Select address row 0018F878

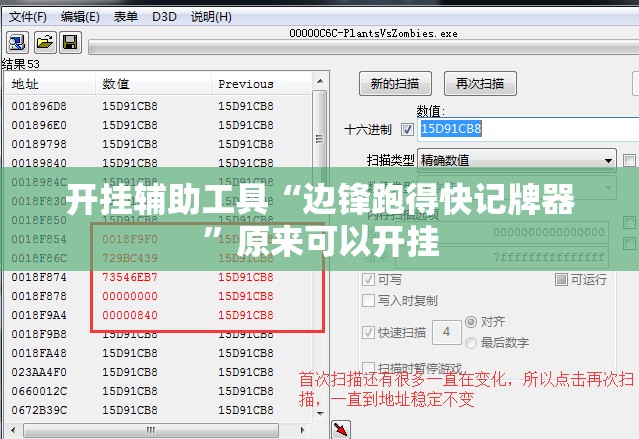(158, 296)
